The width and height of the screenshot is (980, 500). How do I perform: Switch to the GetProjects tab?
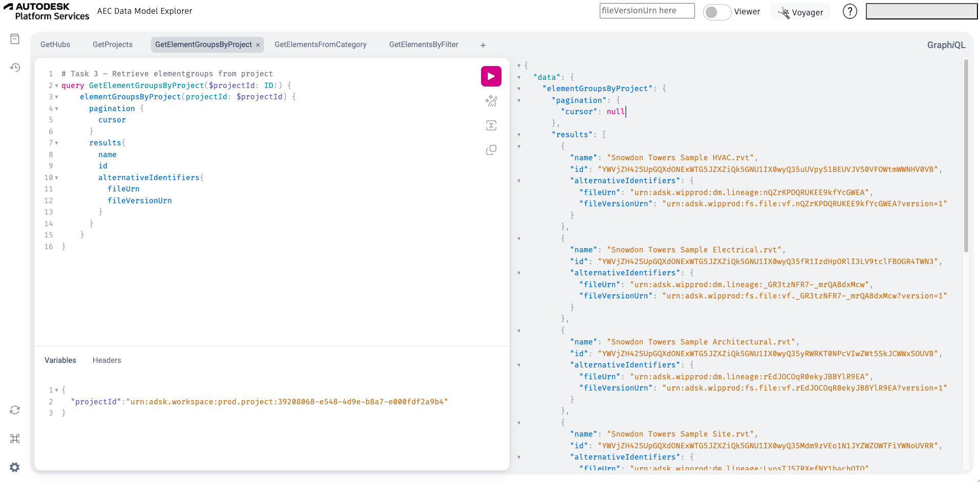[x=113, y=45]
